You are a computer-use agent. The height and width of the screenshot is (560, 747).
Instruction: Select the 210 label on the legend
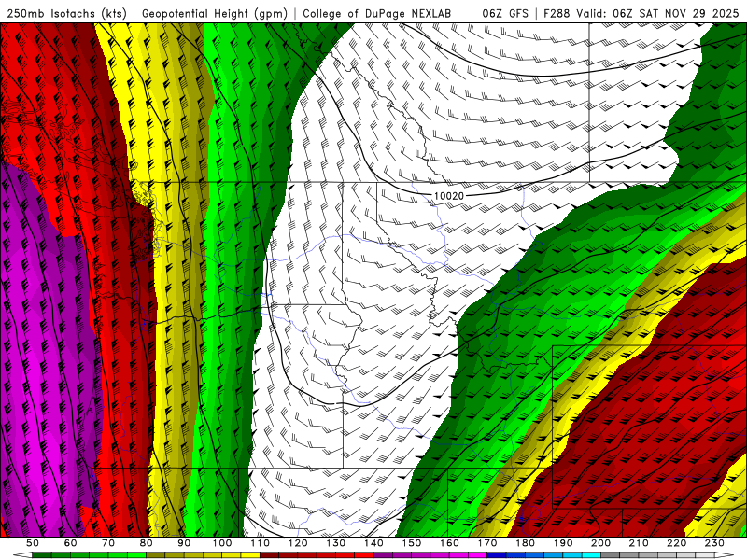click(639, 543)
